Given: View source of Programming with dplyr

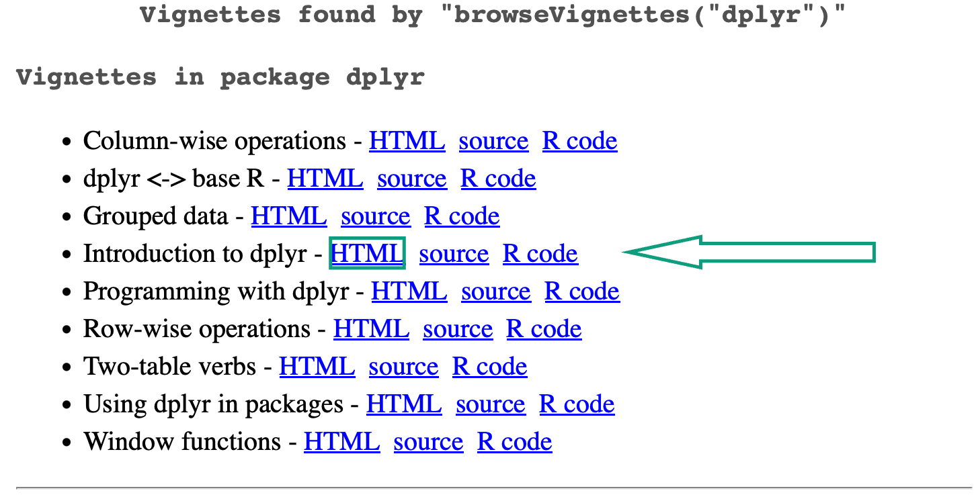Looking at the screenshot, I should click(496, 291).
